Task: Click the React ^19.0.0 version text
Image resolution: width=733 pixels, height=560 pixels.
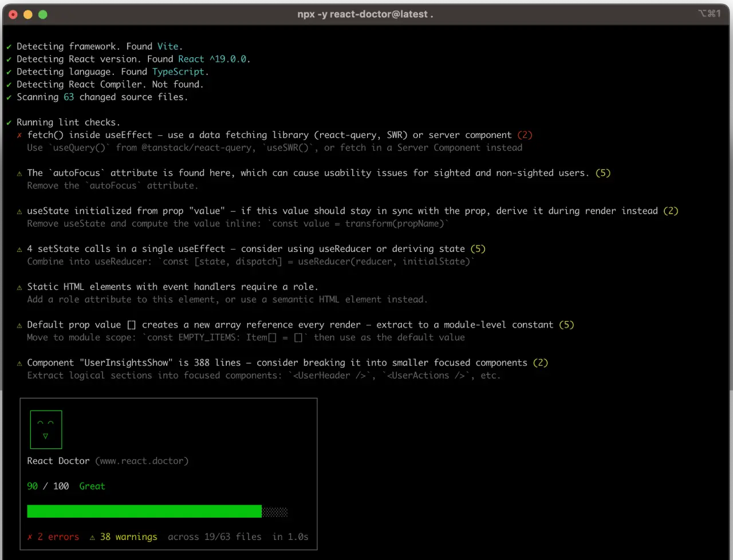Action: 214,59
